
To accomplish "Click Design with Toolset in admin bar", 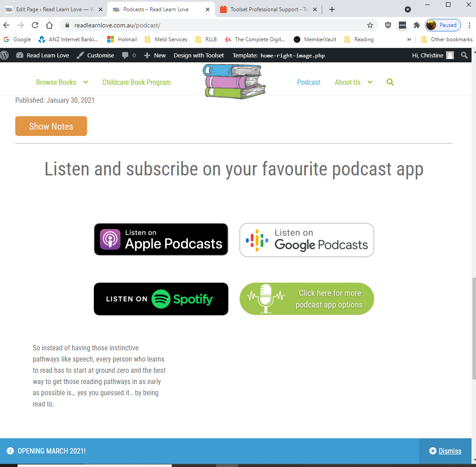I will click(x=199, y=55).
